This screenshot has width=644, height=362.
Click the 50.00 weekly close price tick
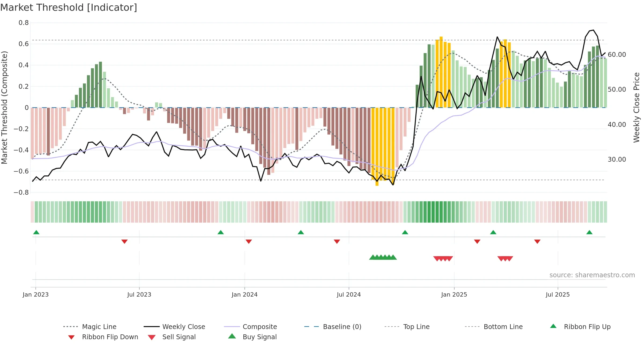click(x=617, y=90)
